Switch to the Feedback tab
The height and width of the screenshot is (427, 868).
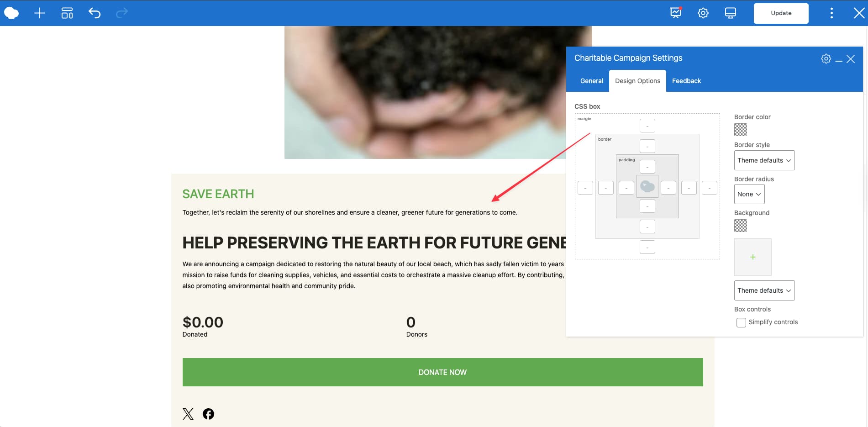click(686, 81)
